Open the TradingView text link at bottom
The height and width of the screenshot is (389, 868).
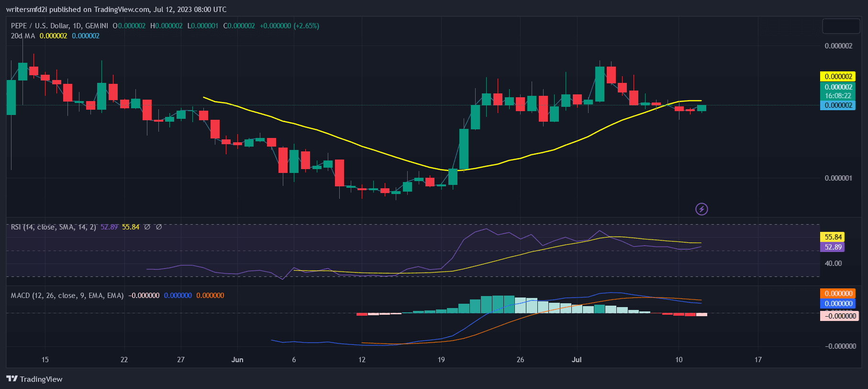41,379
